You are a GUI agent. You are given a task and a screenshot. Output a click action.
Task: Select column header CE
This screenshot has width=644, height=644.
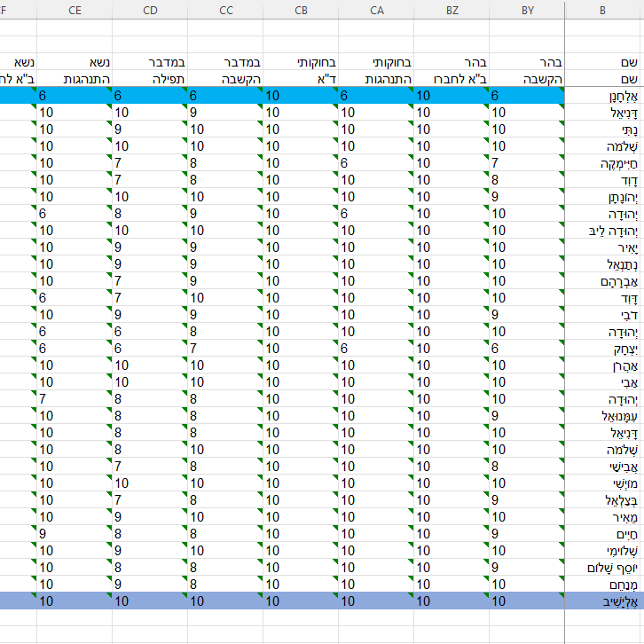75,10
